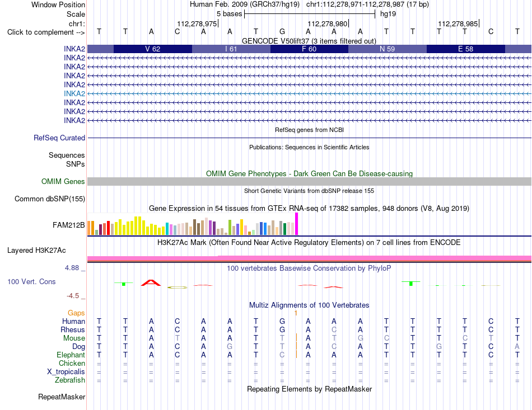
Task: Click the OMIM Genes track label
Action: tap(63, 181)
